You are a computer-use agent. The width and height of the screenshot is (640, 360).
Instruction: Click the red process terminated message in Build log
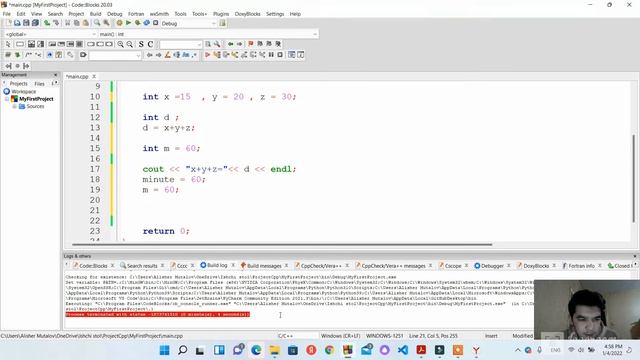tap(158, 314)
